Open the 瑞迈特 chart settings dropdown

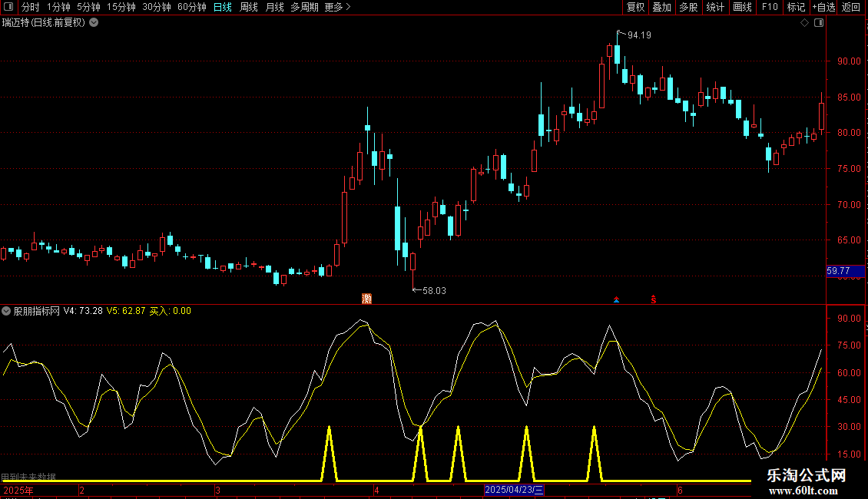pyautogui.click(x=94, y=23)
